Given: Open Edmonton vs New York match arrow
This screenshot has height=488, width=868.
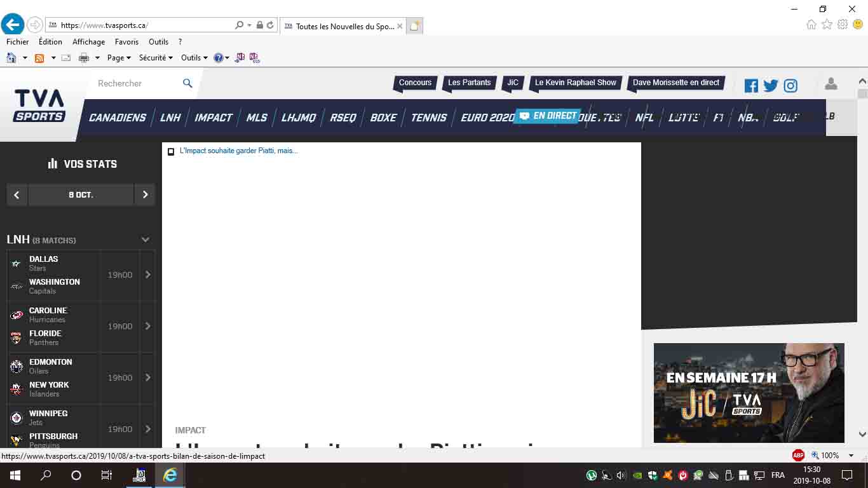Looking at the screenshot, I should pyautogui.click(x=147, y=378).
